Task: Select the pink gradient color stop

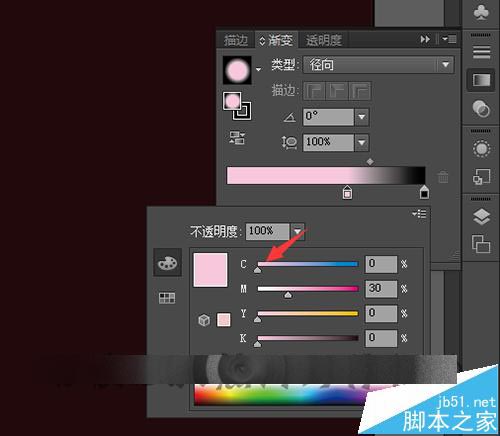Action: [x=347, y=192]
